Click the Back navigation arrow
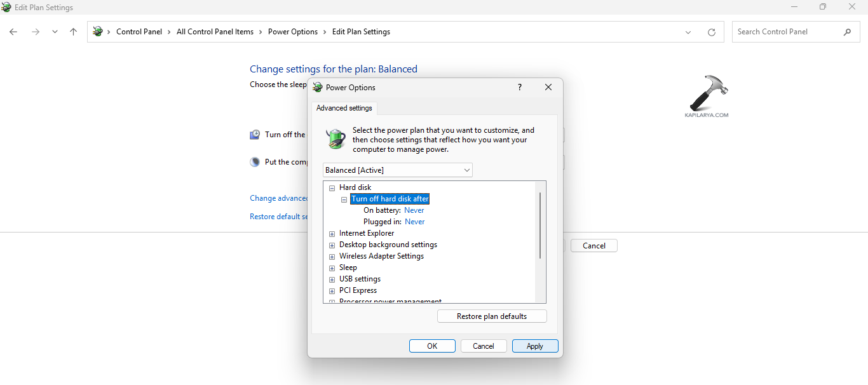This screenshot has height=385, width=868. (x=13, y=31)
